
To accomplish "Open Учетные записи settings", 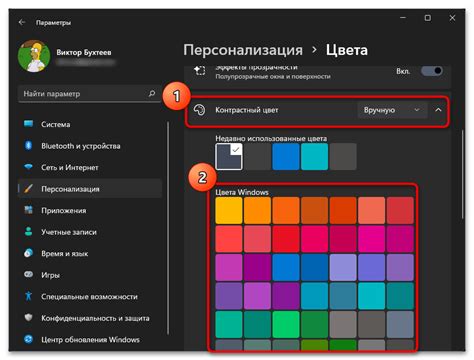I will 90,232.
